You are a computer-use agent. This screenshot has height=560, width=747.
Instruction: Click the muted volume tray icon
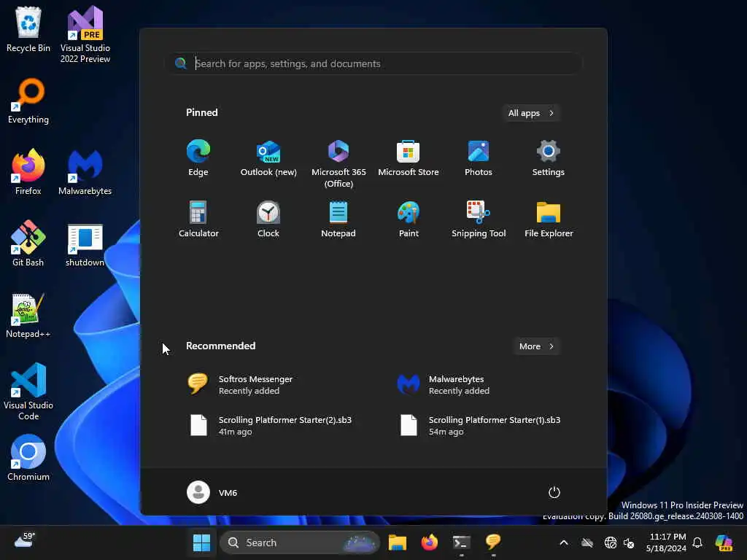tap(629, 542)
